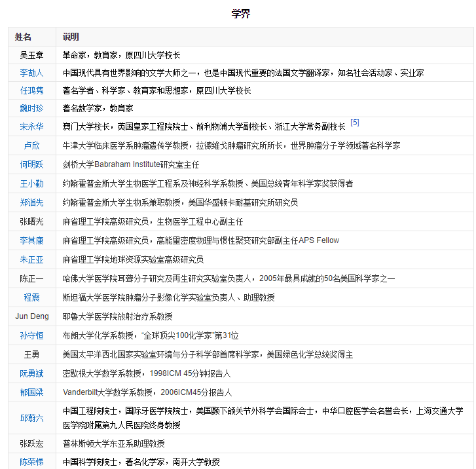Select 美国太平洋西北国家实验室 description for 王勇
Screen dimensions: 476x469
(x=208, y=354)
